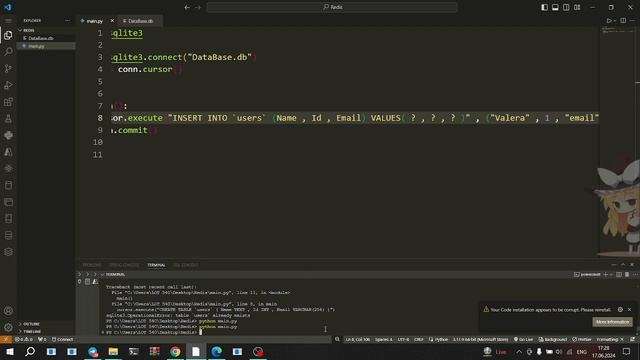Click Ln 8, Col 106 in status bar
The image size is (640, 360).
click(x=358, y=340)
